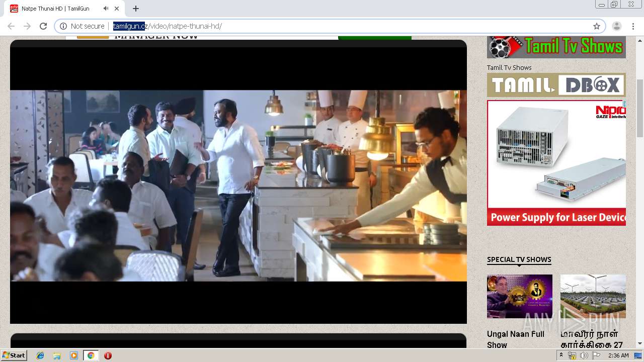Open a new tab with plus button
This screenshot has height=362, width=644.
coord(136,9)
